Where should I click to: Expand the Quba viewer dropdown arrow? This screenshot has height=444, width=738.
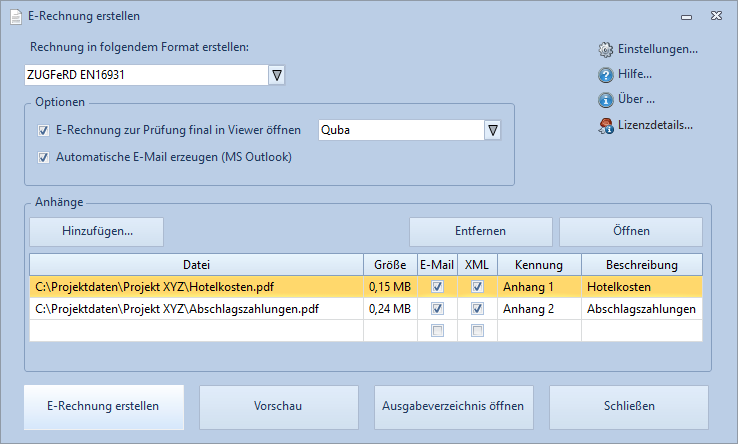pyautogui.click(x=492, y=130)
